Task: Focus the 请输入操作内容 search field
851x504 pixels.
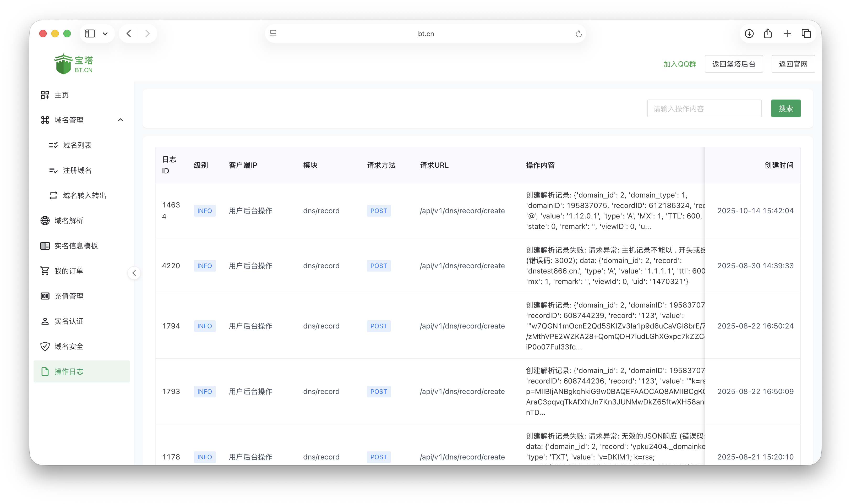Action: 704,109
